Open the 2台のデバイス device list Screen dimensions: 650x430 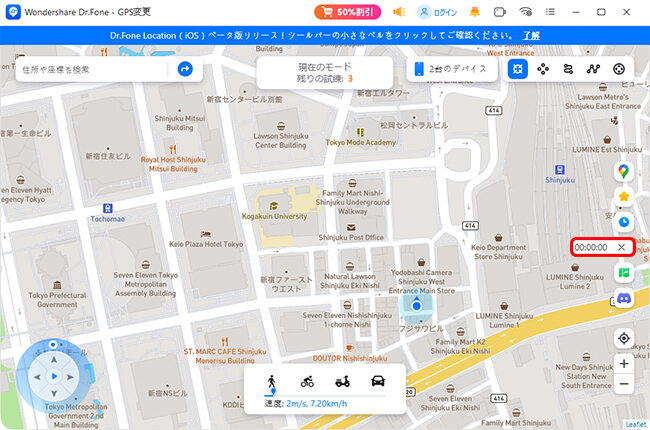[451, 69]
